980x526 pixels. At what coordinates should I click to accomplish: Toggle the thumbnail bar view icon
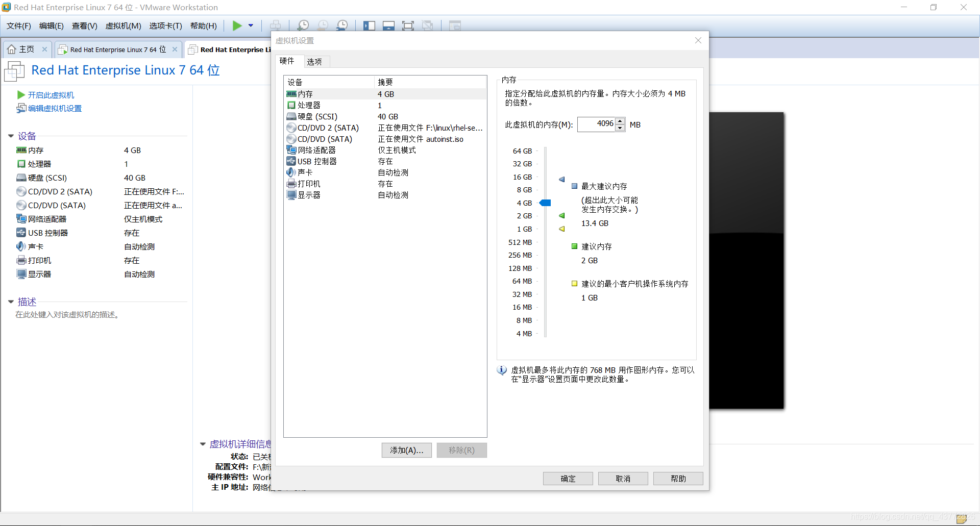pos(388,26)
